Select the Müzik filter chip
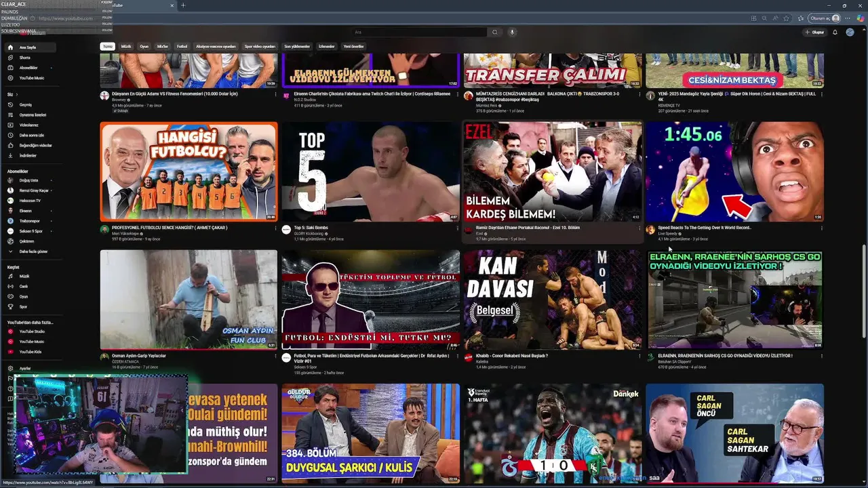 click(126, 47)
